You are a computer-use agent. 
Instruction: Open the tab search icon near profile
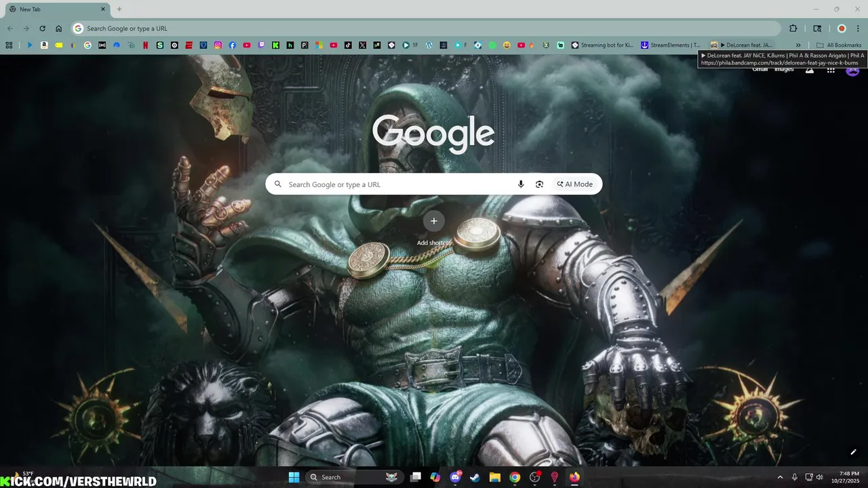click(x=817, y=28)
